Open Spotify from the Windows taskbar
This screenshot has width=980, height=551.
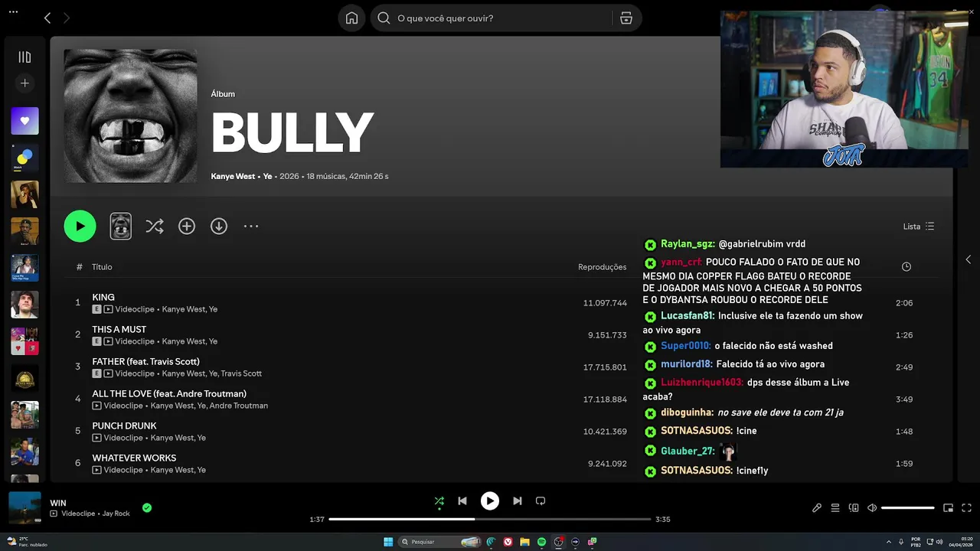coord(541,542)
